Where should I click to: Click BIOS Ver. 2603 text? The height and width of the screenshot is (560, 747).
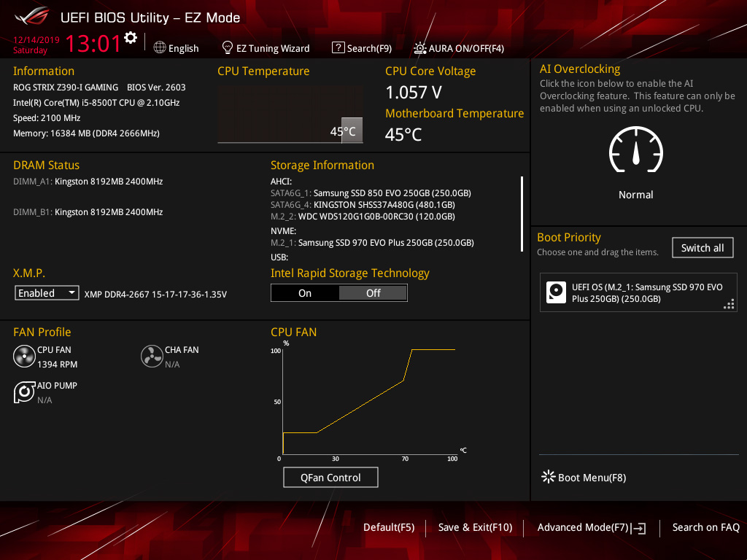coord(156,87)
